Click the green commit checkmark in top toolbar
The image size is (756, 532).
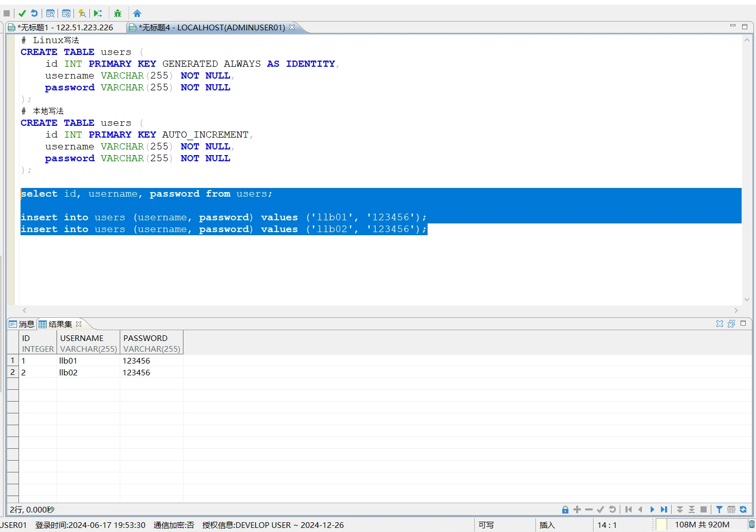pos(22,13)
